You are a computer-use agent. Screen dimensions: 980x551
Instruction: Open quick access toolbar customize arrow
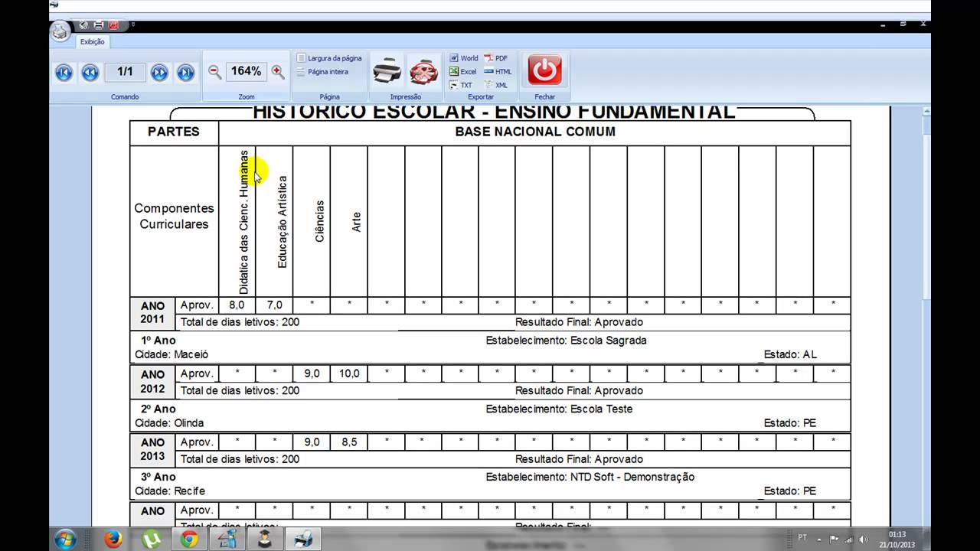tap(132, 25)
